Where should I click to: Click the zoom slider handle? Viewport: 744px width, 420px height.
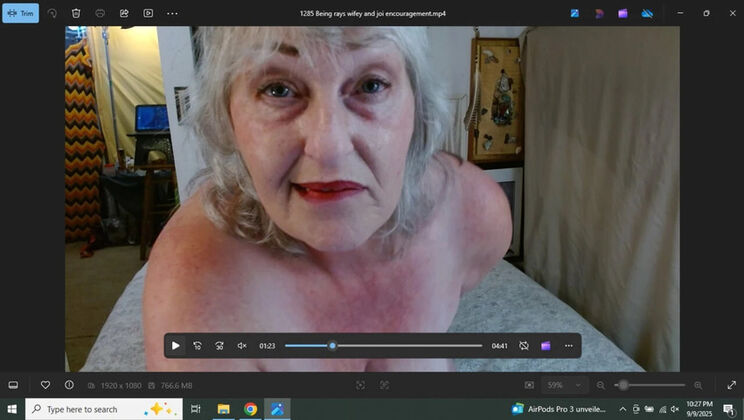pos(623,385)
